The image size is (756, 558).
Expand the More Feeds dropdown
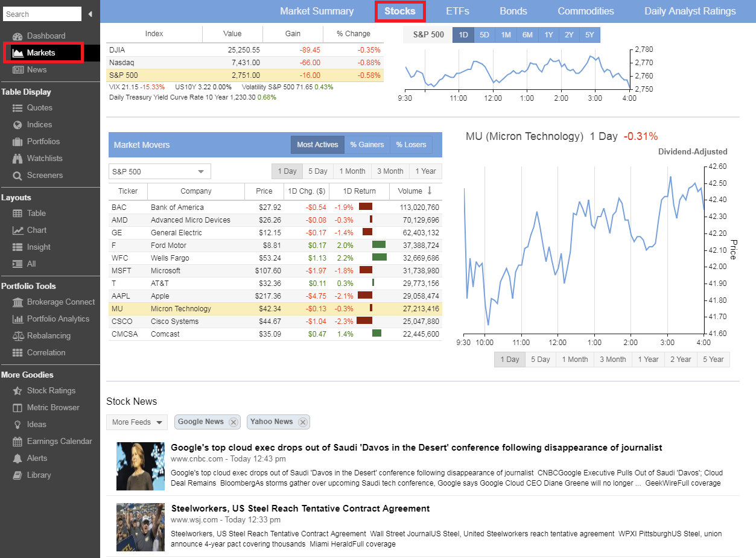136,422
